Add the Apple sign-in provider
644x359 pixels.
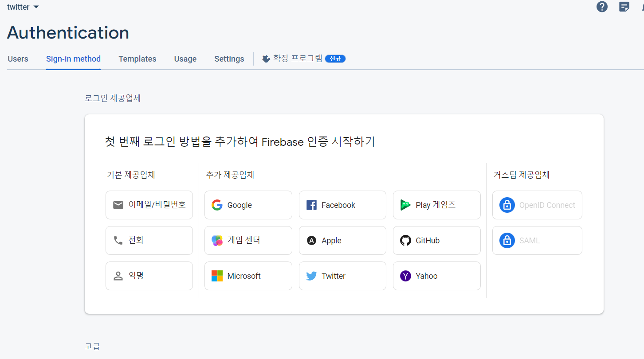[x=342, y=240]
